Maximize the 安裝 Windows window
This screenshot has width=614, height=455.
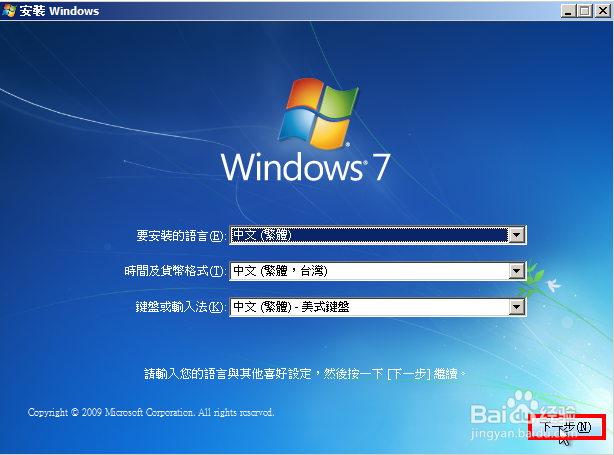click(585, 11)
